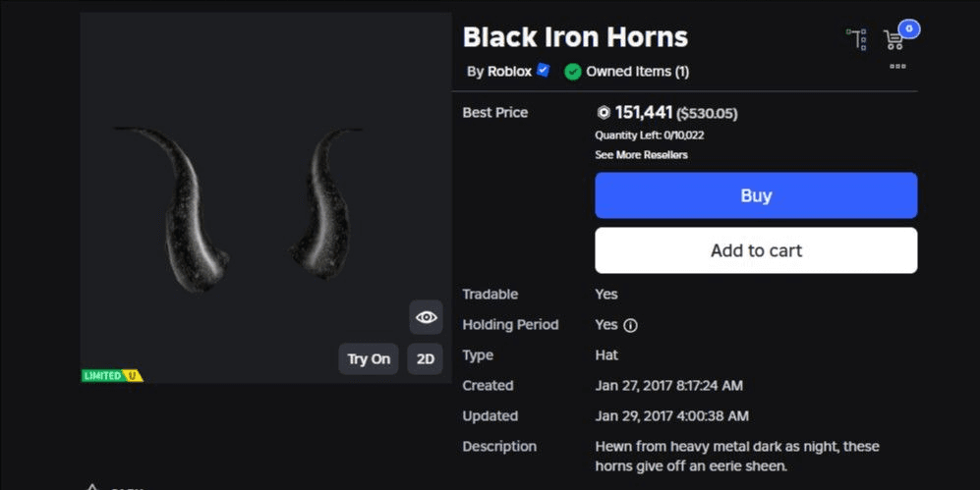Click the blue Buy button
This screenshot has width=980, height=490.
click(756, 195)
